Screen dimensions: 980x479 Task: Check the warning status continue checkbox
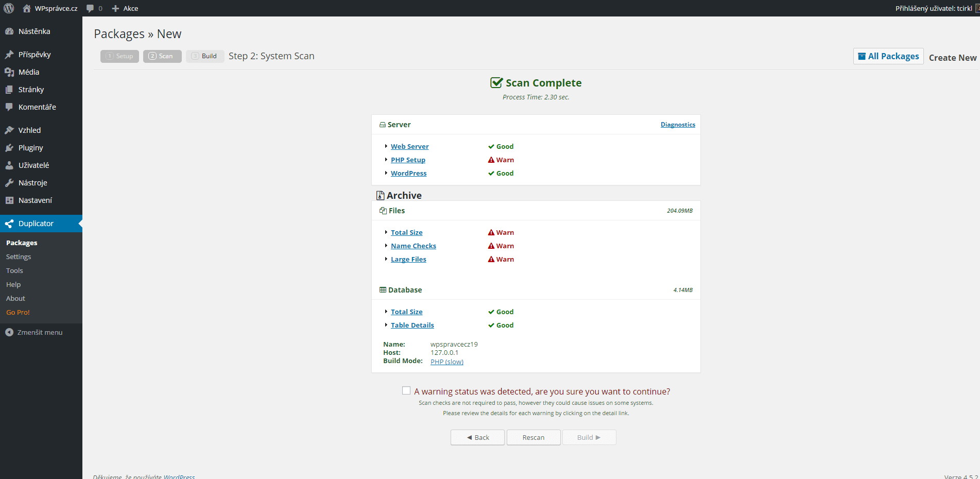406,390
